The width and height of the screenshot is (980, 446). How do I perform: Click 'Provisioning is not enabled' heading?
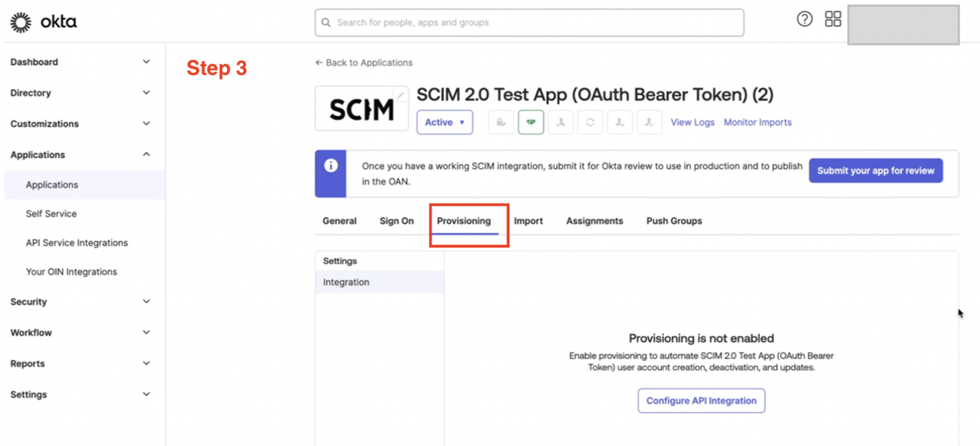click(701, 338)
